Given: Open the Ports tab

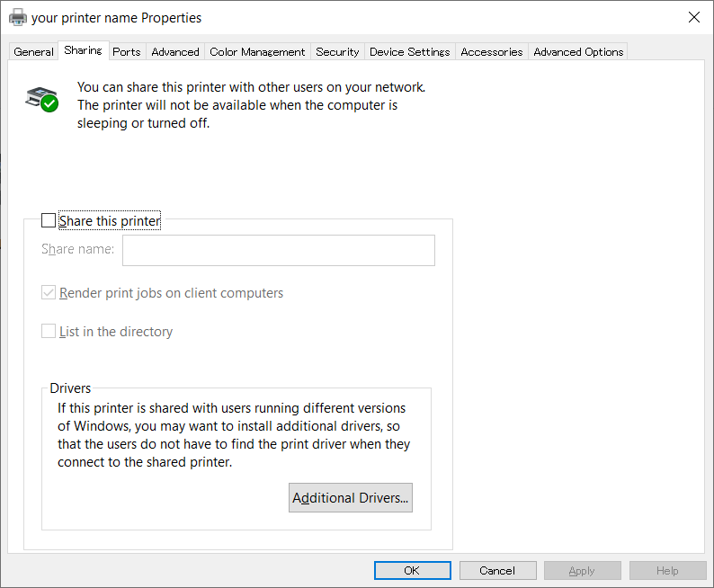Looking at the screenshot, I should pyautogui.click(x=126, y=52).
